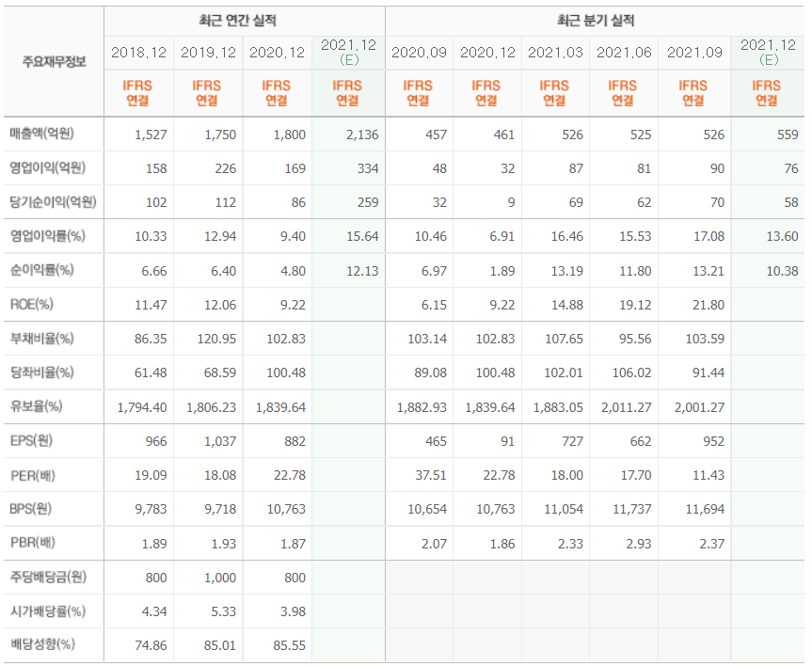Click the 2,136 estimated sales value

point(362,135)
